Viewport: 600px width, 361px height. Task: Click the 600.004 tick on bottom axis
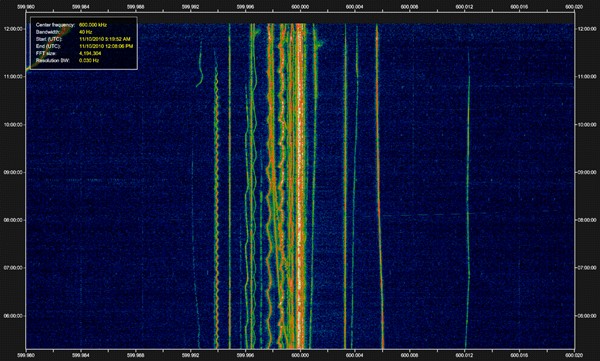355,356
